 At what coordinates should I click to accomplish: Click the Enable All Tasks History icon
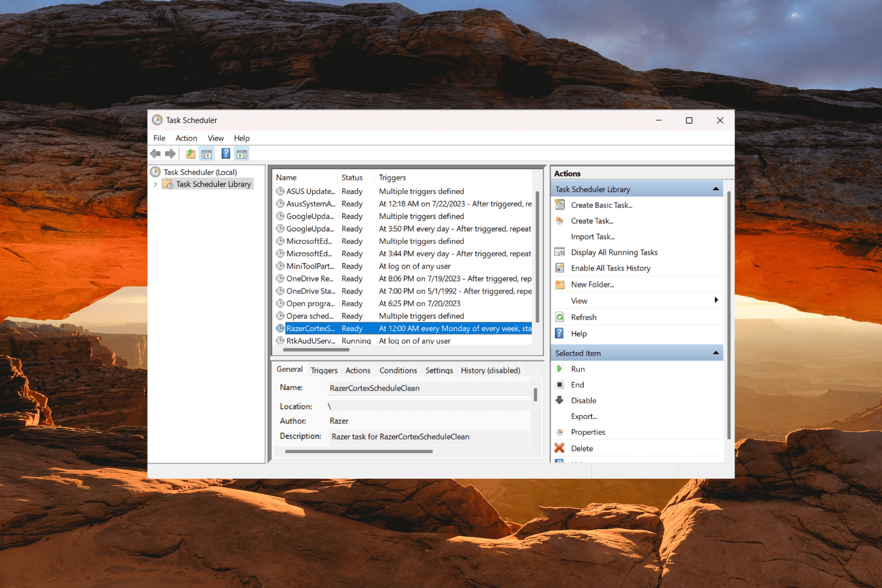(560, 268)
